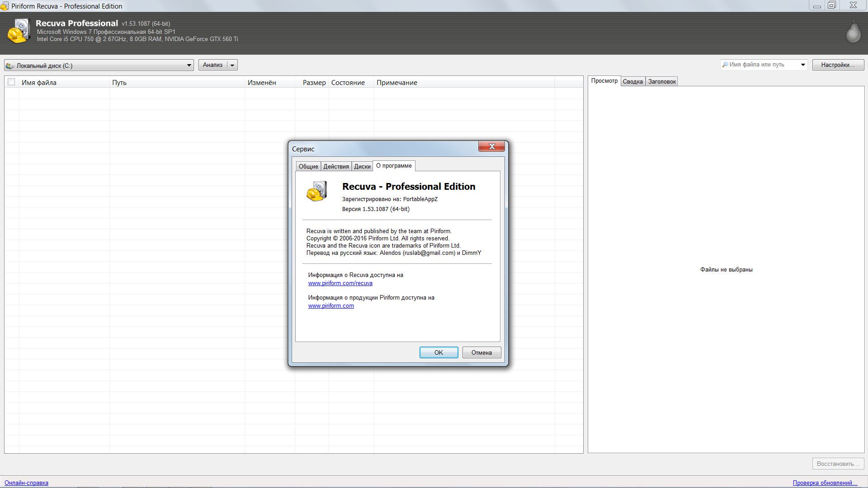The height and width of the screenshot is (488, 868).
Task: Click OK in the Сервис dialog
Action: coord(439,352)
